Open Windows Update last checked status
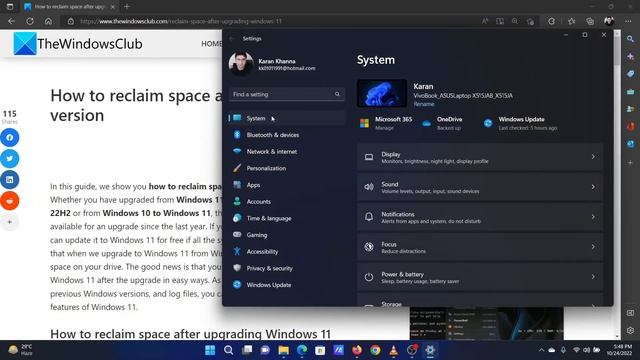Viewport: 640px width, 360px height. (x=520, y=123)
